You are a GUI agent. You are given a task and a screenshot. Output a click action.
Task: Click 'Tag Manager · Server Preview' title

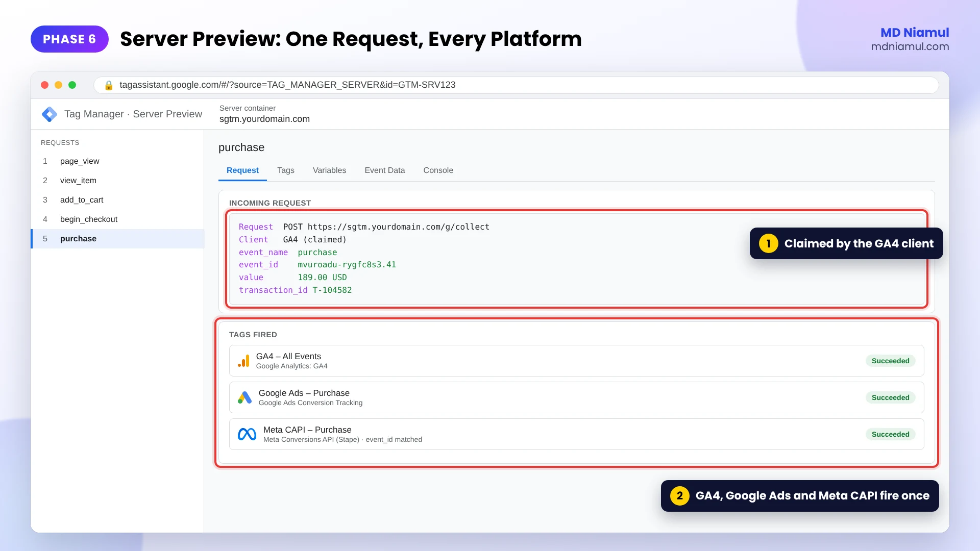pyautogui.click(x=133, y=114)
